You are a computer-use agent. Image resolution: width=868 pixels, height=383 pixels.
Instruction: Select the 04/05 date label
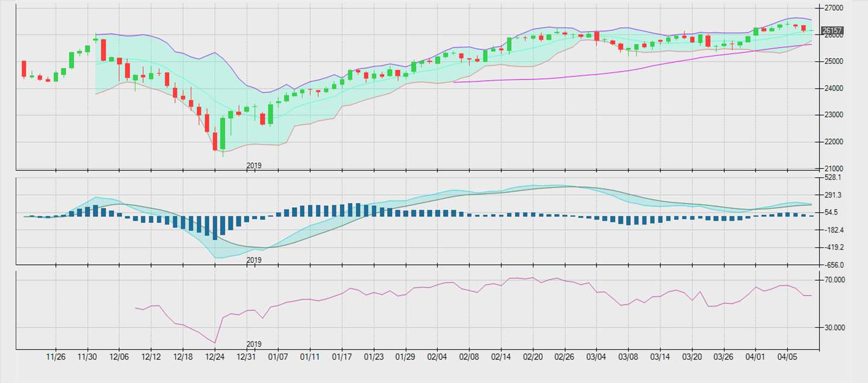coord(788,356)
